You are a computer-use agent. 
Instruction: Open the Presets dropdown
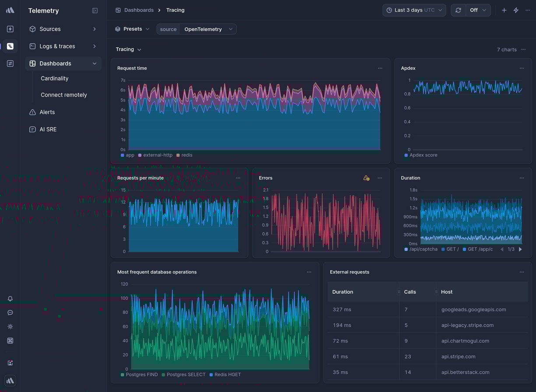[132, 28]
